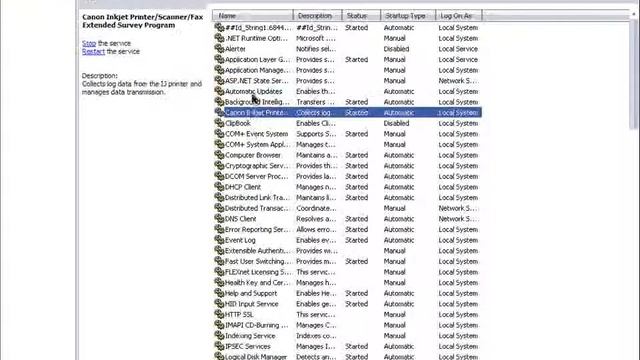Select the ##Id_String1.6844 service entry
The height and width of the screenshot is (360, 640).
[x=258, y=28]
